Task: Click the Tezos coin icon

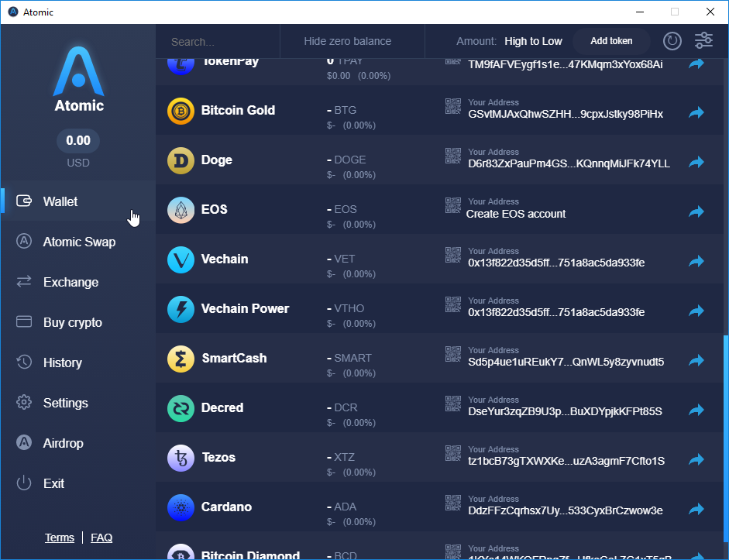Action: [181, 459]
